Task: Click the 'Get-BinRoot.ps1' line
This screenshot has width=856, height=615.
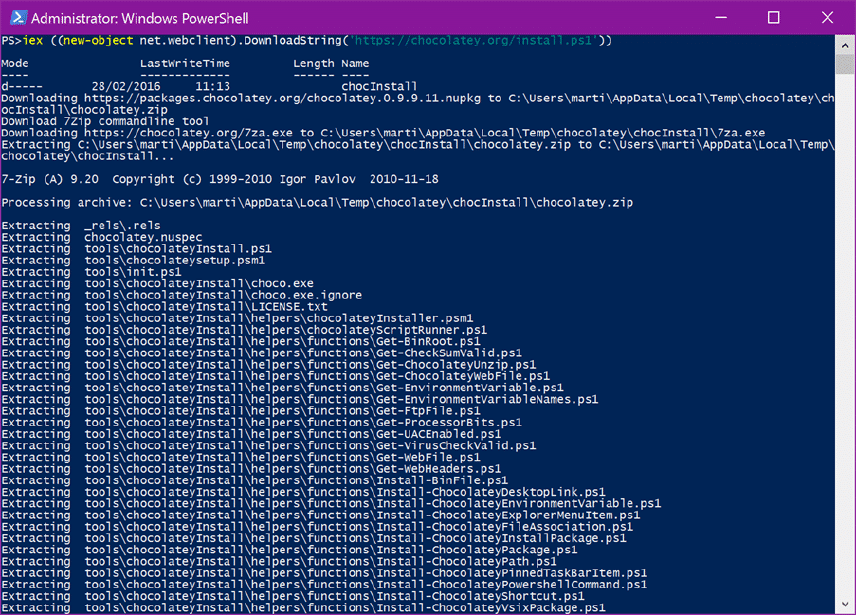Action: [x=240, y=342]
